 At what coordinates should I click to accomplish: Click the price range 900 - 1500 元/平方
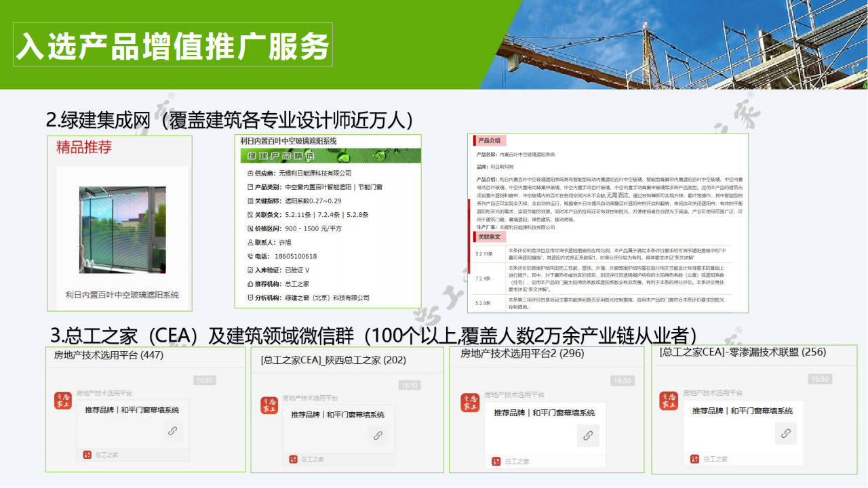point(313,228)
